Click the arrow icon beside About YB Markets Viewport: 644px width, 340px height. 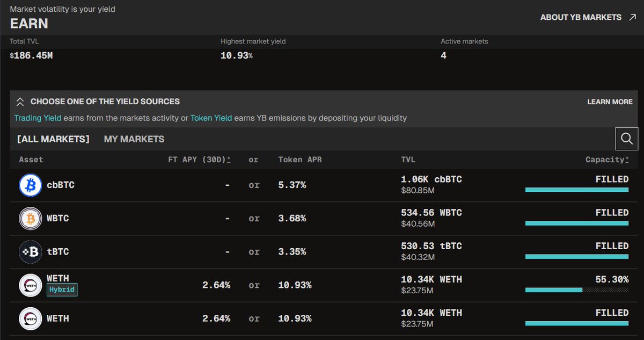pyautogui.click(x=632, y=17)
